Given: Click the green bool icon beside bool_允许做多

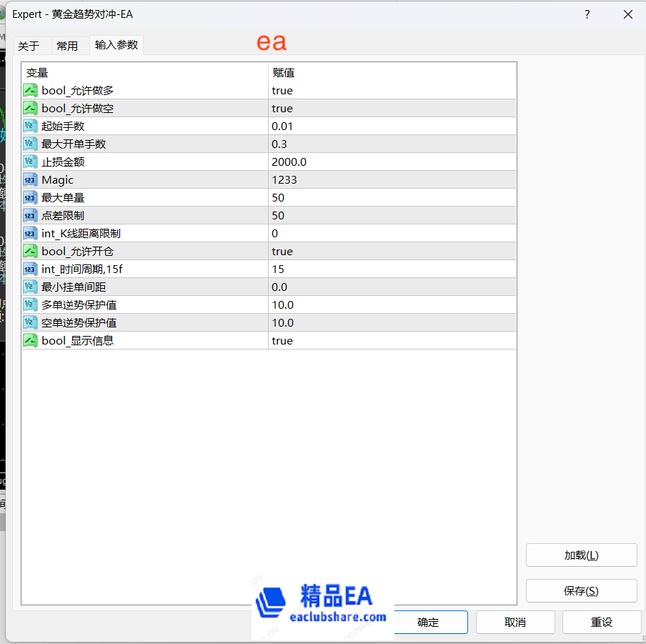Looking at the screenshot, I should click(30, 89).
